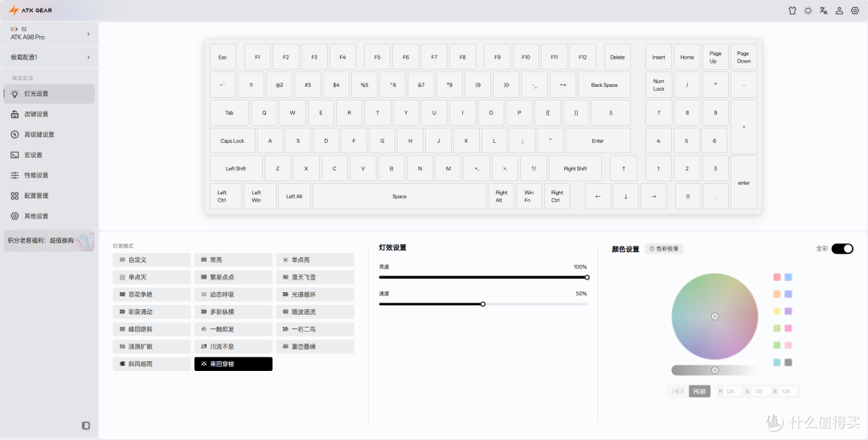Click the 速度 speed slider handle
The width and height of the screenshot is (868, 440).
tap(483, 304)
